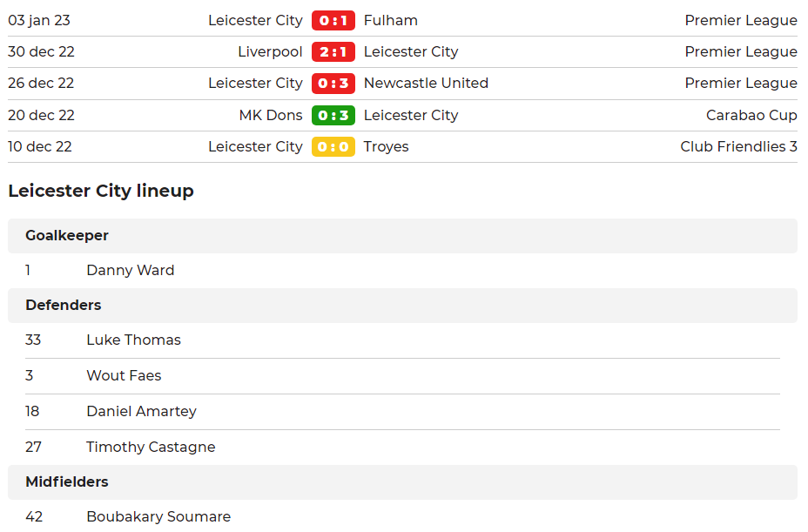Open the Club Friendlies 3 competition link
This screenshot has height=532, width=808.
tap(738, 146)
